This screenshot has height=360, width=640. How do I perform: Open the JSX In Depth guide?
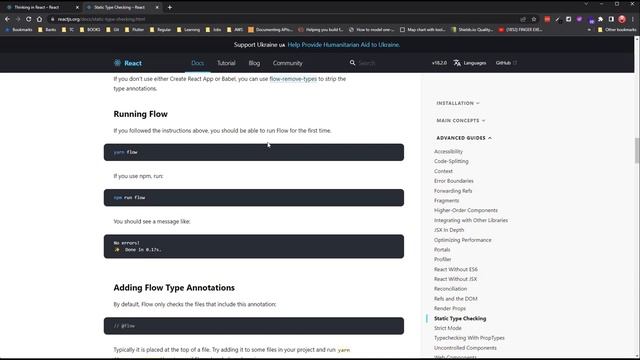449,230
